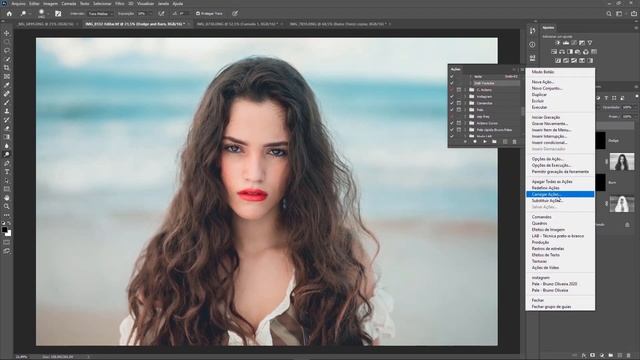Expand the Instagram action set

[465, 96]
